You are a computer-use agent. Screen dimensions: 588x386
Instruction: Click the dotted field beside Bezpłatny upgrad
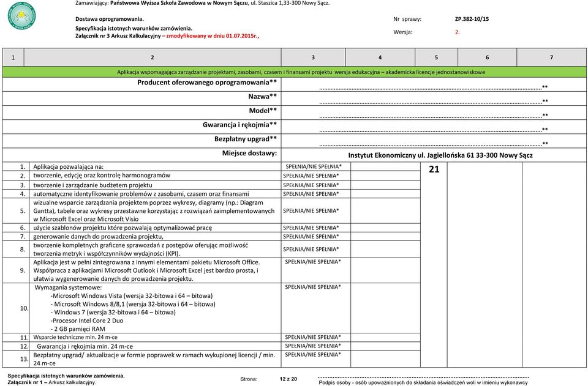tap(434, 144)
